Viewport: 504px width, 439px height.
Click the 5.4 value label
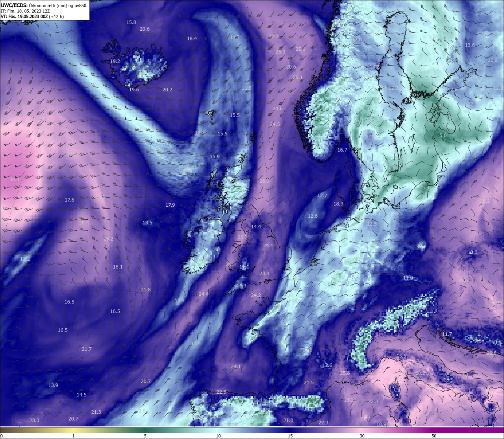point(426,188)
